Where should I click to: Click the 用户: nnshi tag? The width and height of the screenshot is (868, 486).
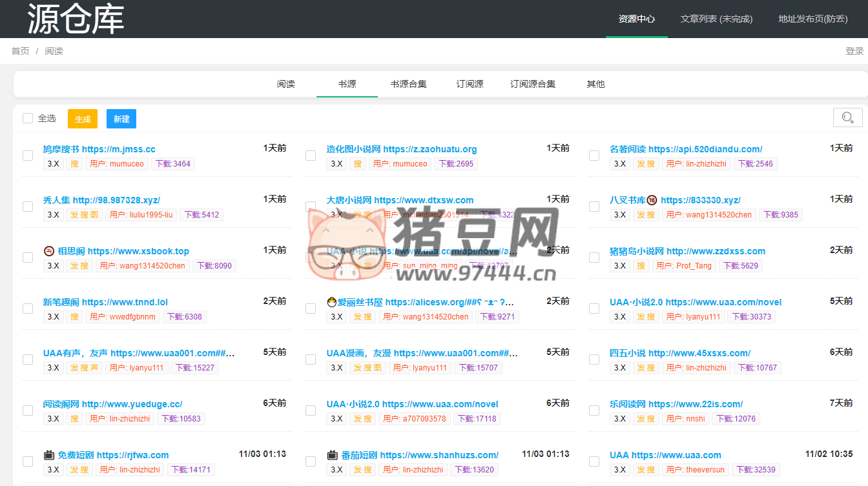pos(686,419)
